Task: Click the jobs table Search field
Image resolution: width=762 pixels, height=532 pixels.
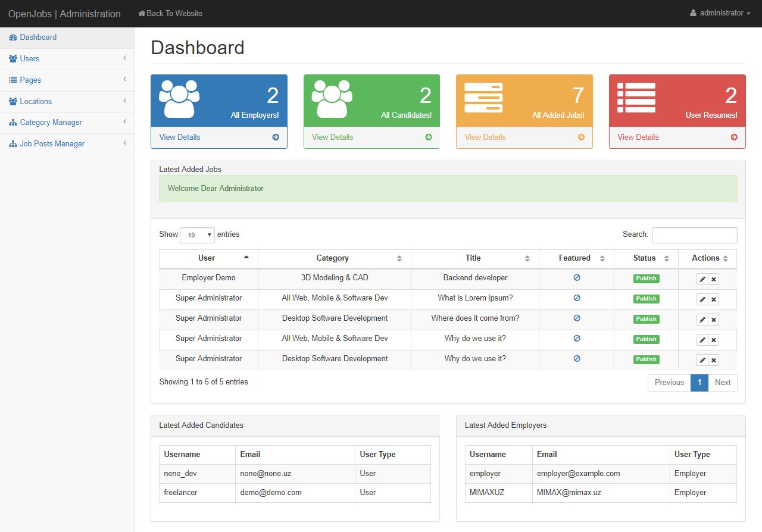Action: coord(694,235)
